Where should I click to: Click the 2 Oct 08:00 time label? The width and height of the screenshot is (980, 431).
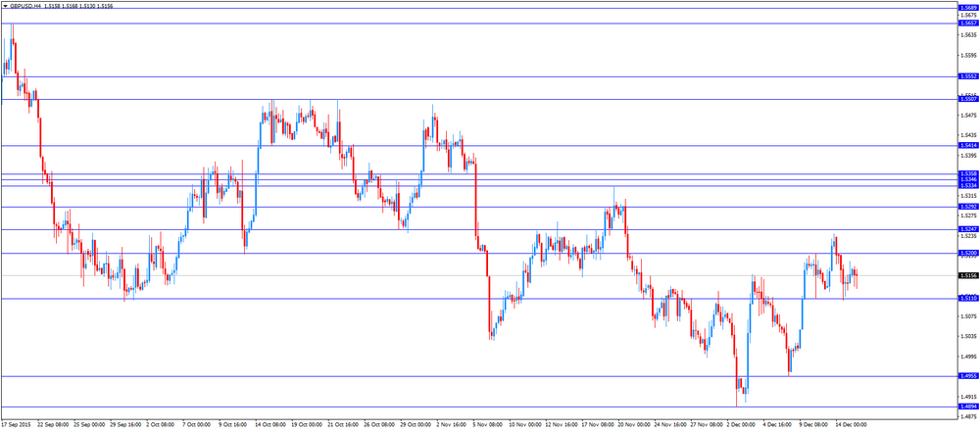pos(160,424)
